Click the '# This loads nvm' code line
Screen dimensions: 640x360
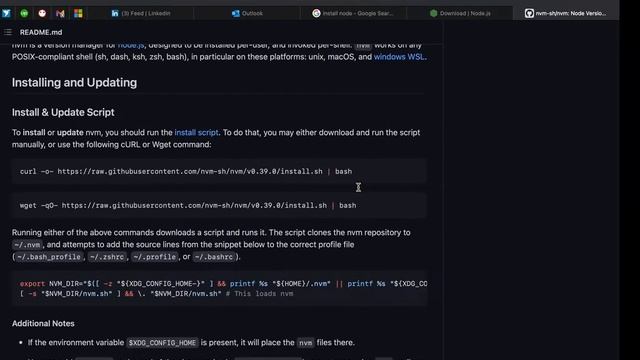tap(156, 294)
